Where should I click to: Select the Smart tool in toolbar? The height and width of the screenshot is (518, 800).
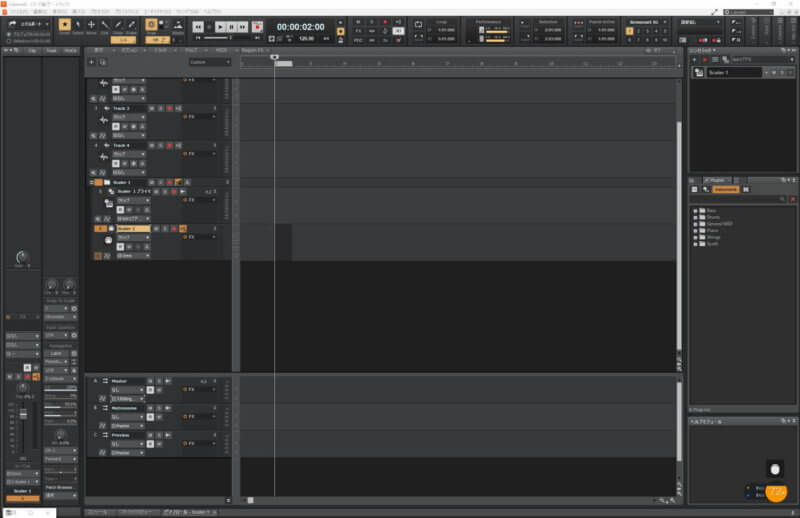(64, 26)
